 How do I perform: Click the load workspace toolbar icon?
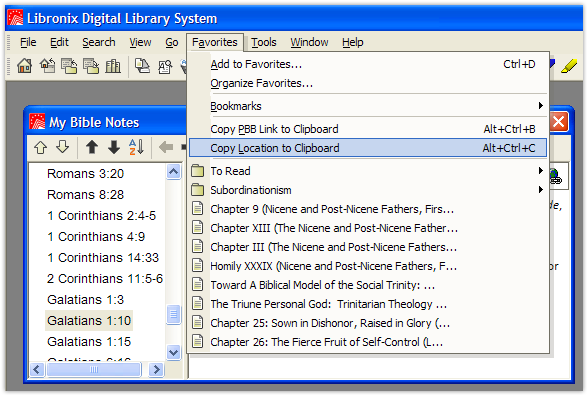click(x=69, y=66)
